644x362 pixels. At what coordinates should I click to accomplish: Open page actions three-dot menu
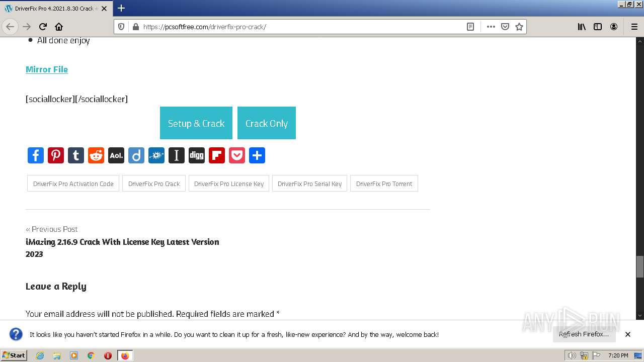click(x=491, y=27)
